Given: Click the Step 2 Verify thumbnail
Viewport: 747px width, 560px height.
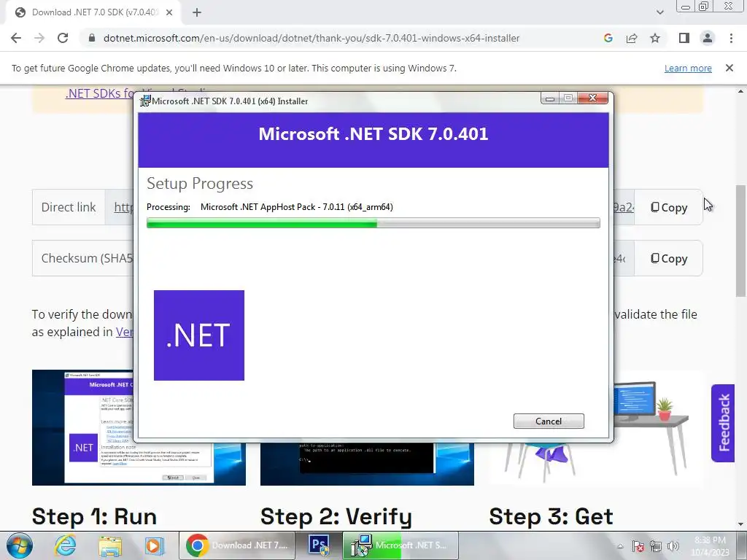Looking at the screenshot, I should click(x=367, y=464).
